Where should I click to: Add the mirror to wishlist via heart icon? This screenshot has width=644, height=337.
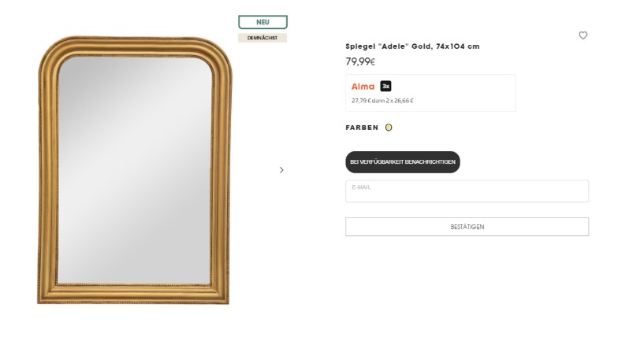(x=583, y=35)
